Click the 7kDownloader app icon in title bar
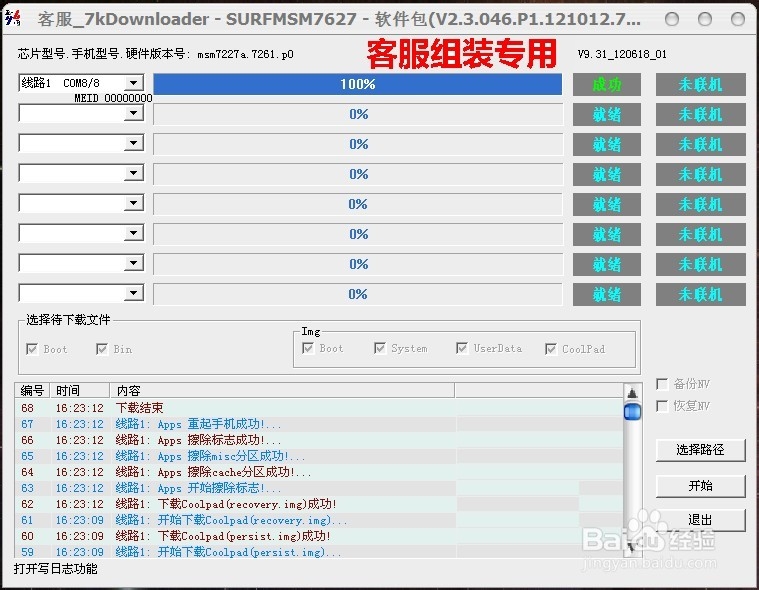The width and height of the screenshot is (759, 590). coord(13,18)
